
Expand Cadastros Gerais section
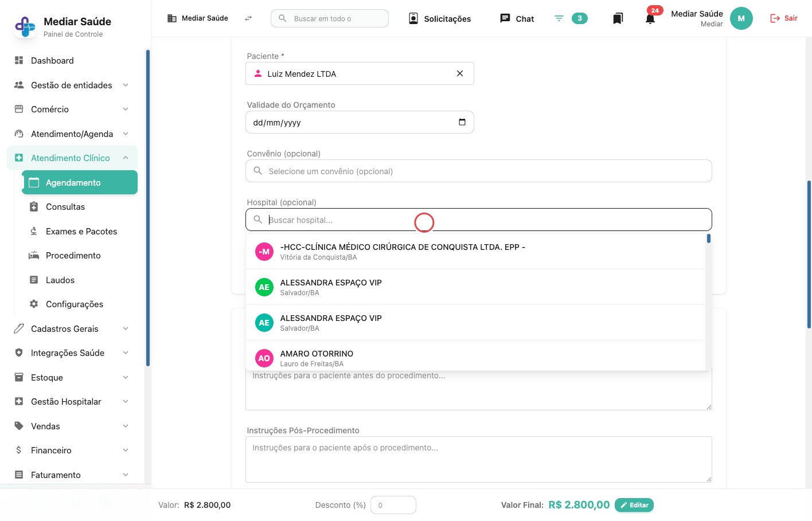pyautogui.click(x=72, y=328)
